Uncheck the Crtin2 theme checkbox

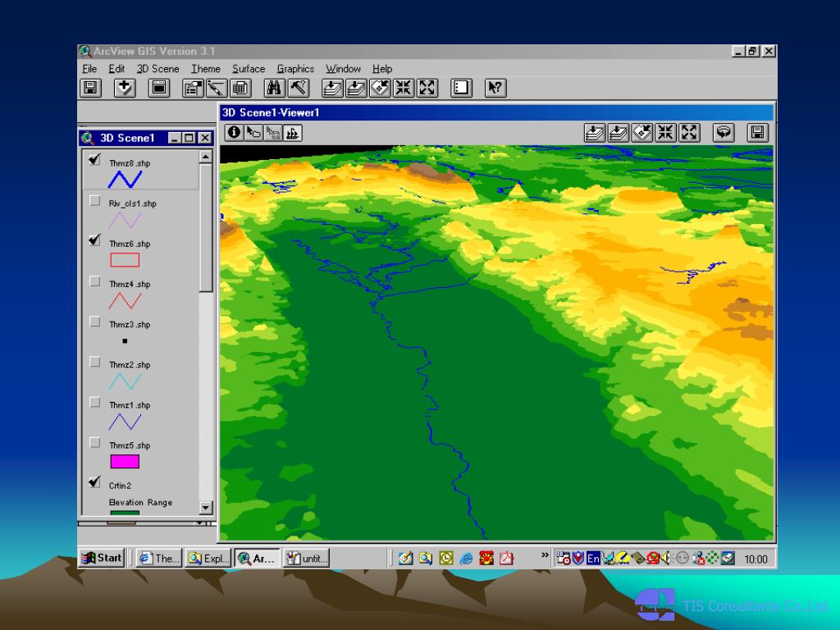tap(95, 482)
